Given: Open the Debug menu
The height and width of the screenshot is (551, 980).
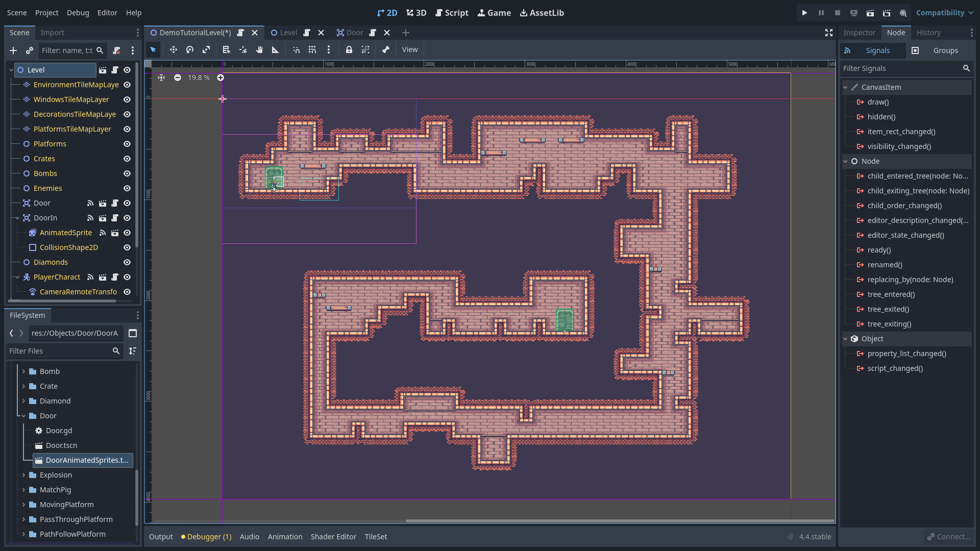Looking at the screenshot, I should click(x=78, y=13).
